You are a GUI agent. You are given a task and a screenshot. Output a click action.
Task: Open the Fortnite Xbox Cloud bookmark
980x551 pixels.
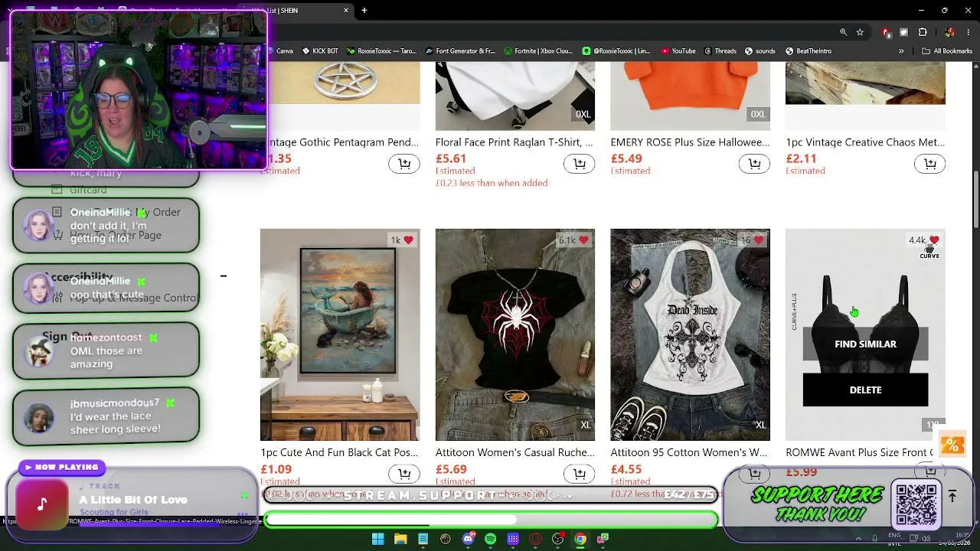pos(538,51)
